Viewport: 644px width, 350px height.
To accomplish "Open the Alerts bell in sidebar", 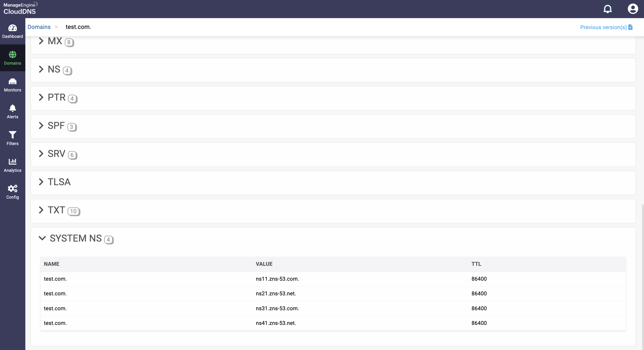I will tap(13, 108).
